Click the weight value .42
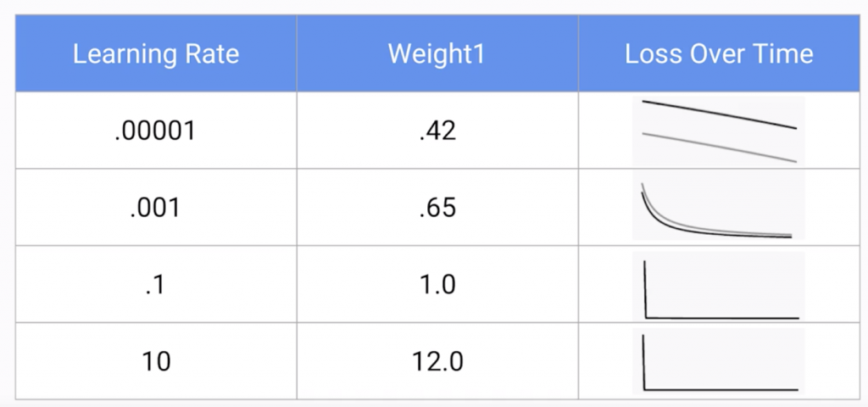This screenshot has height=407, width=868. [x=437, y=131]
